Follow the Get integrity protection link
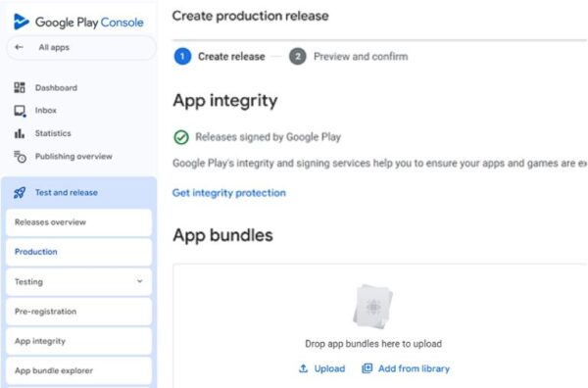Screen dimensions: 588x388 coord(228,193)
